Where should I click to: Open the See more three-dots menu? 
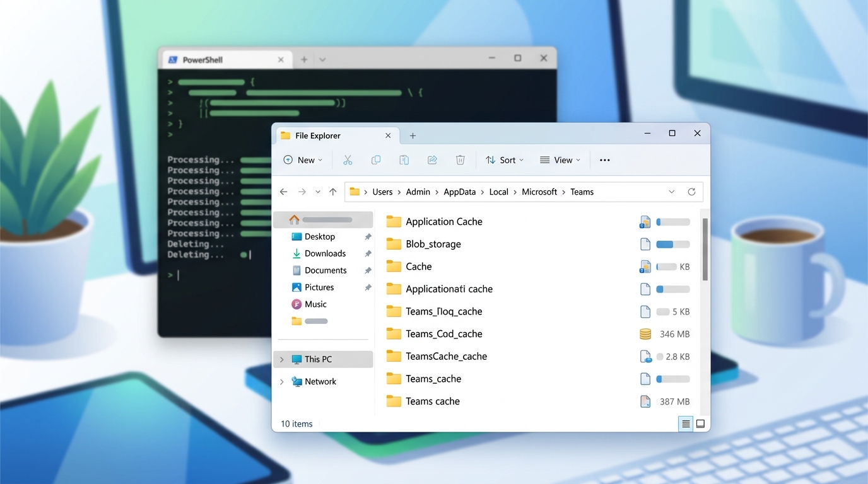pyautogui.click(x=605, y=160)
